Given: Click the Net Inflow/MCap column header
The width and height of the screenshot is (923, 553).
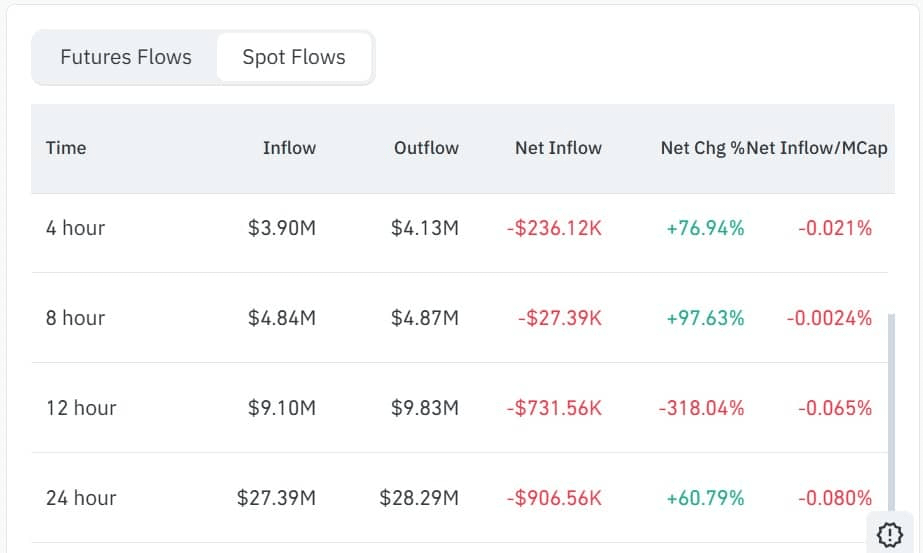Looking at the screenshot, I should point(817,148).
